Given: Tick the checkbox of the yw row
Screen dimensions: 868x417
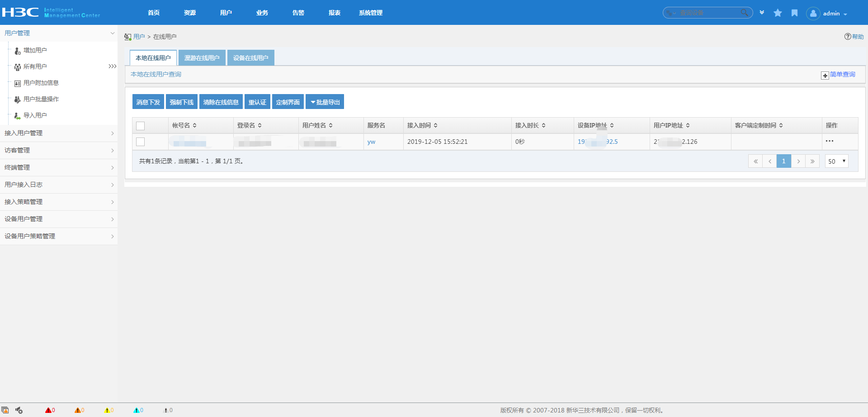Looking at the screenshot, I should click(x=141, y=142).
